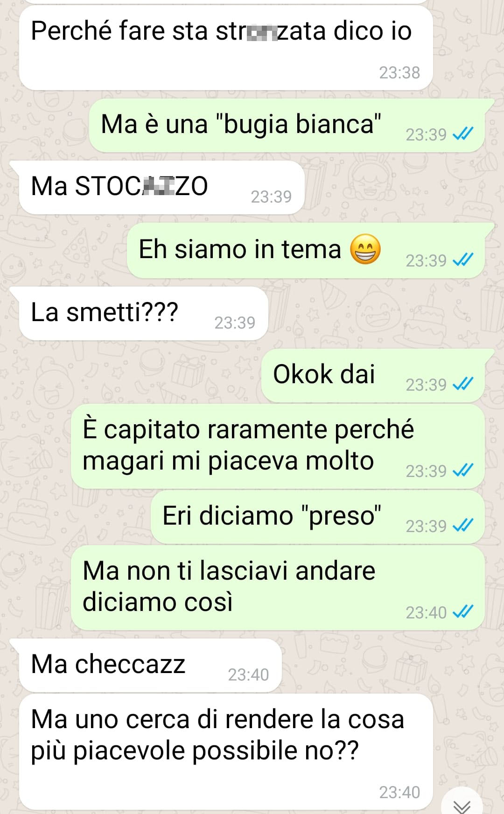Screen dimensions: 504x814
Task: Select the "È capitato raramente perché" message
Action: pyautogui.click(x=278, y=447)
